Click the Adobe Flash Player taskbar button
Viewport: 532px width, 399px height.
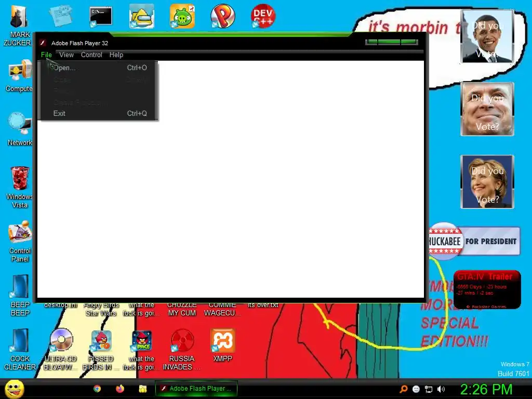tap(196, 389)
